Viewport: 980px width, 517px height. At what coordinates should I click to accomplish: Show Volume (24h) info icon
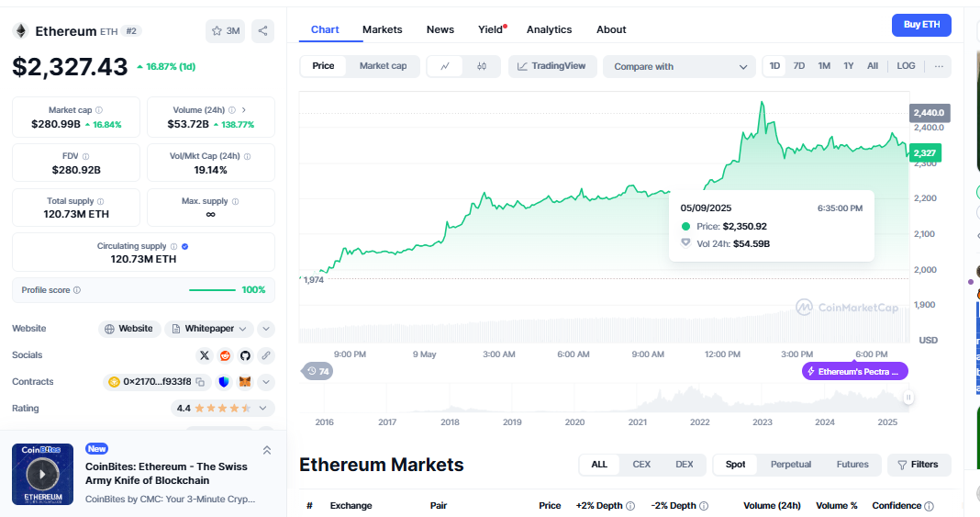232,110
